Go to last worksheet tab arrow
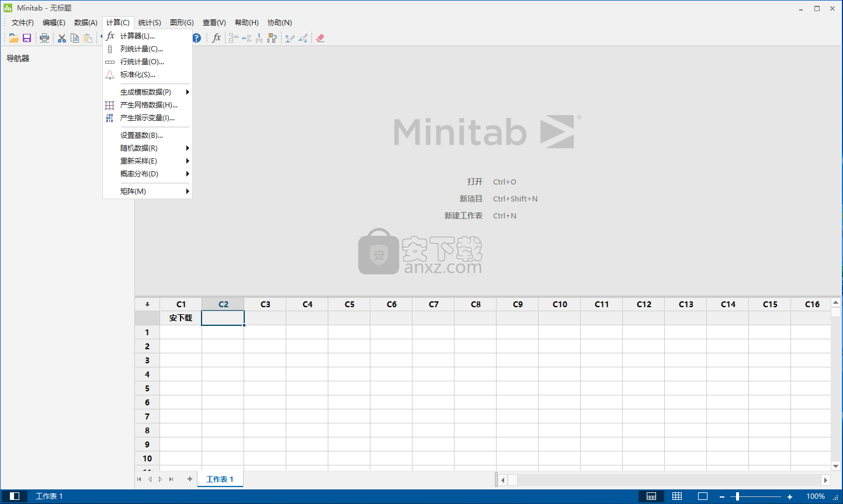843x504 pixels. (171, 479)
